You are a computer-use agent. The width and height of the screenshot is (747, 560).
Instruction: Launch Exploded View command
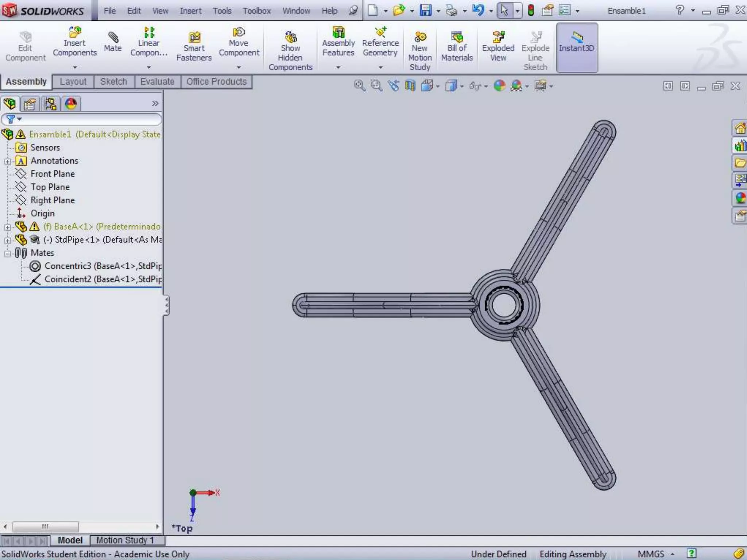pos(498,47)
